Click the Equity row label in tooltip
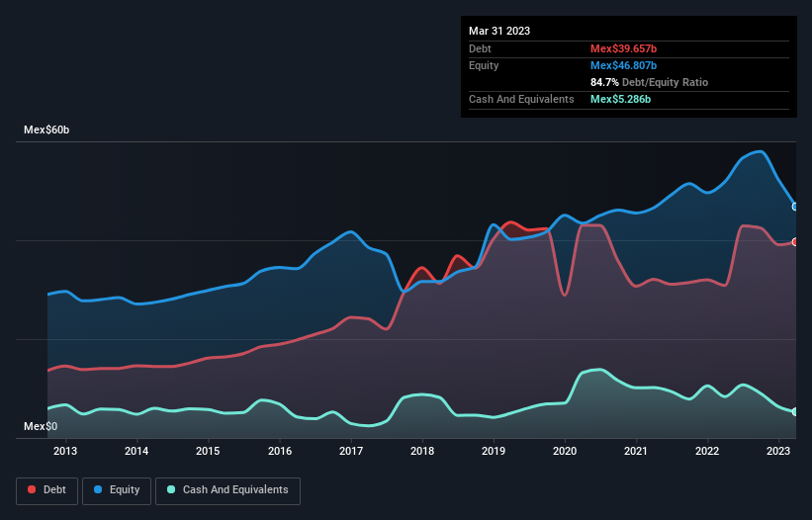Viewport: 812px width, 520px height. [484, 65]
